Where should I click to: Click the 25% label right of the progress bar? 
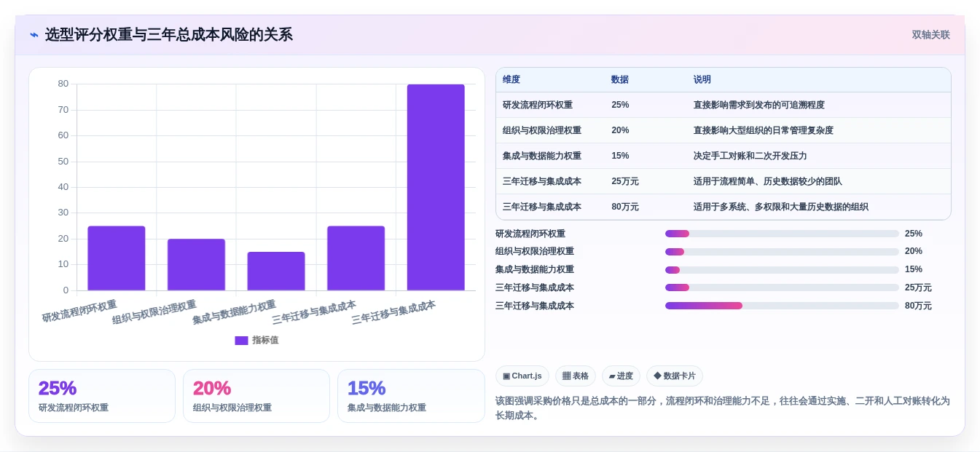click(x=914, y=234)
